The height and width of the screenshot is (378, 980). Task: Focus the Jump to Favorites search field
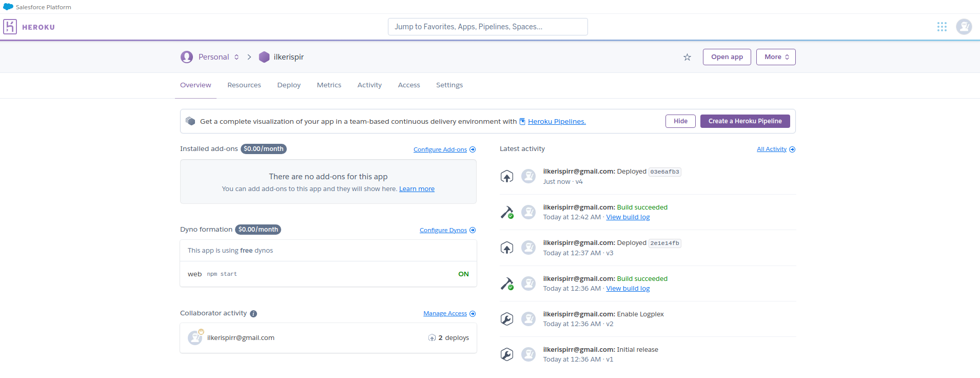click(488, 27)
